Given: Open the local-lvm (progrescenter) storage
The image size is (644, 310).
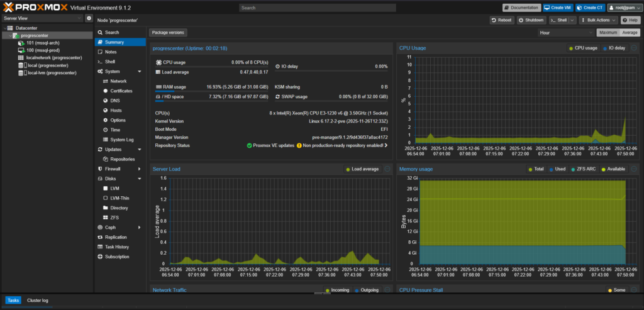Looking at the screenshot, I should pos(52,73).
